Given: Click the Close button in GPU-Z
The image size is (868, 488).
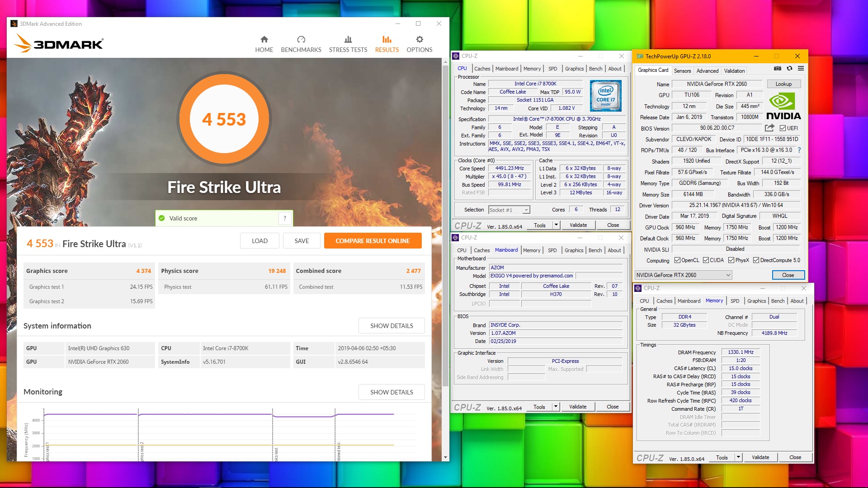Looking at the screenshot, I should pos(788,275).
